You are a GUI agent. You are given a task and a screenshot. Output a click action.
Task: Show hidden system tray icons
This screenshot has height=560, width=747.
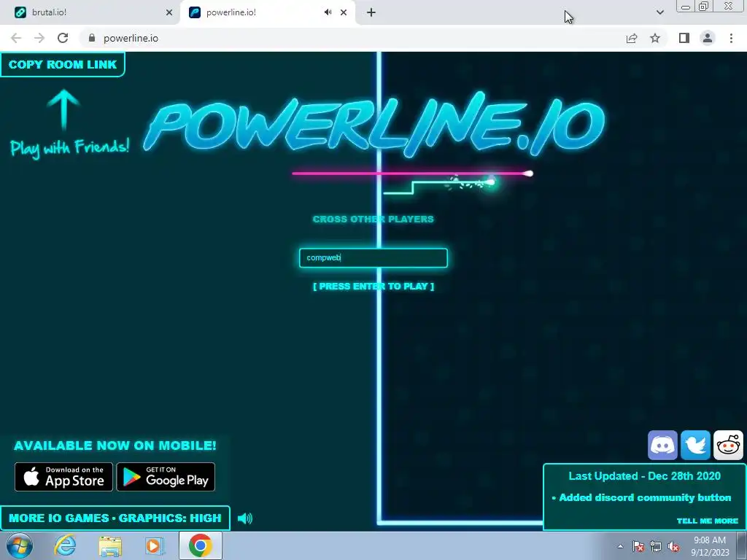pos(620,546)
